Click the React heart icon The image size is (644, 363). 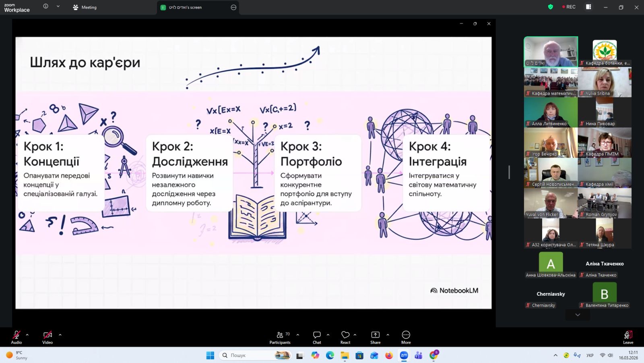point(345,337)
